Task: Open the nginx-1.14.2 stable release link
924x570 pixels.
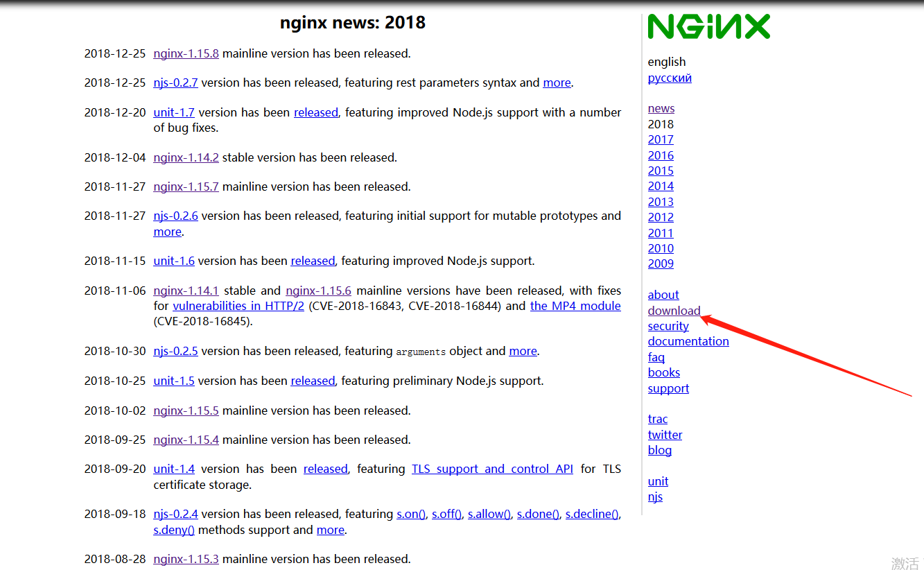Action: tap(186, 157)
